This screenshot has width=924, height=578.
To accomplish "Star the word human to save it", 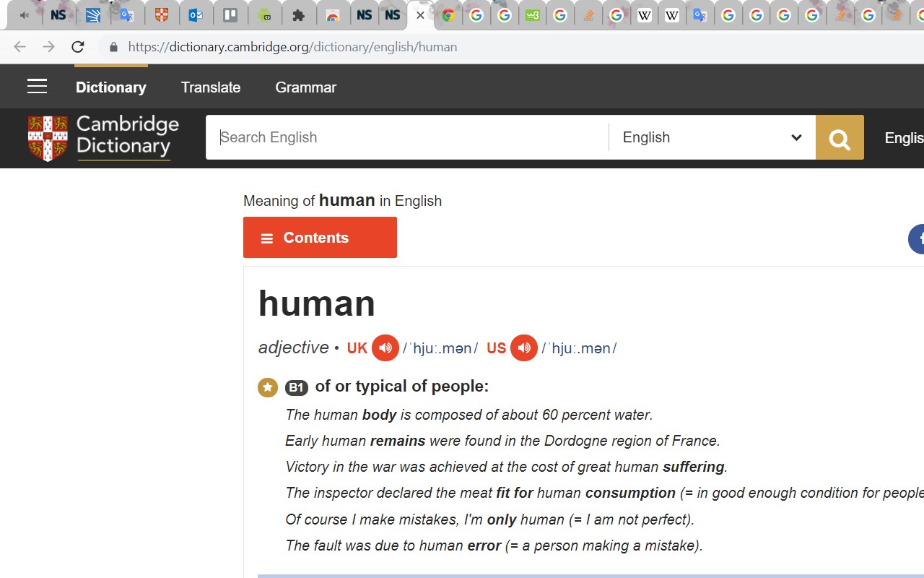I will click(267, 387).
